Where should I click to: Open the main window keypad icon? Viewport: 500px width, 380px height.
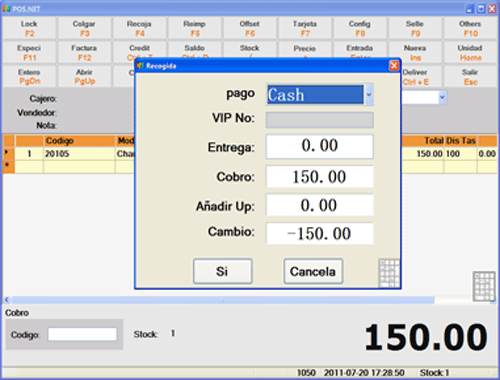[484, 286]
